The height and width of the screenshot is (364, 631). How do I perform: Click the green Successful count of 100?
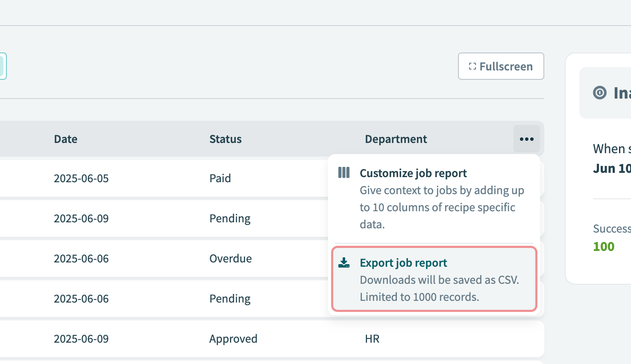pyautogui.click(x=603, y=246)
